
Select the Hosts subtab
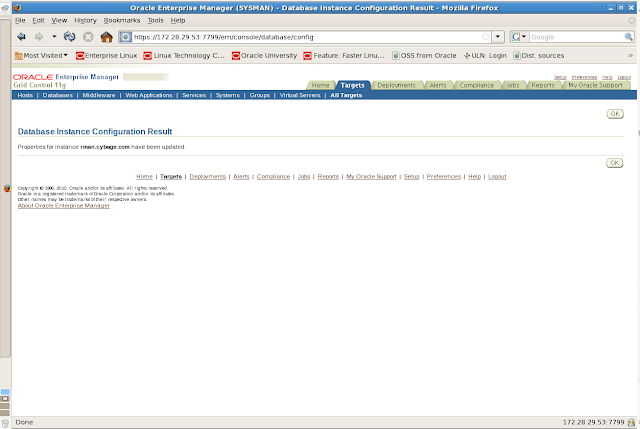pos(25,95)
